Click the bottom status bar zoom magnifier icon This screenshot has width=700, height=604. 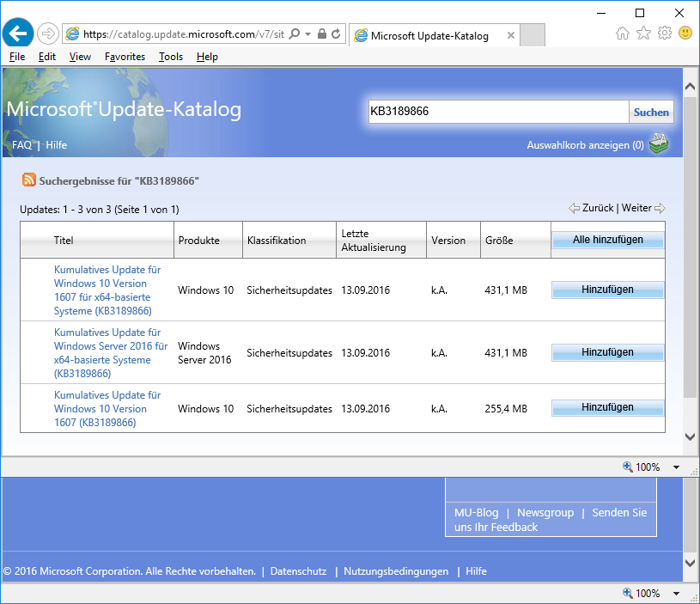coord(628,593)
